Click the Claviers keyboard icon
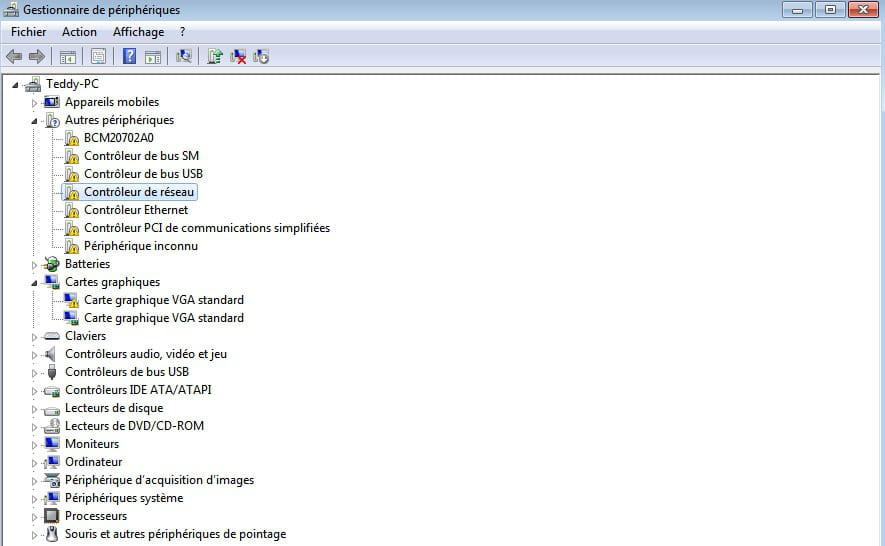885x546 pixels. pyautogui.click(x=51, y=336)
